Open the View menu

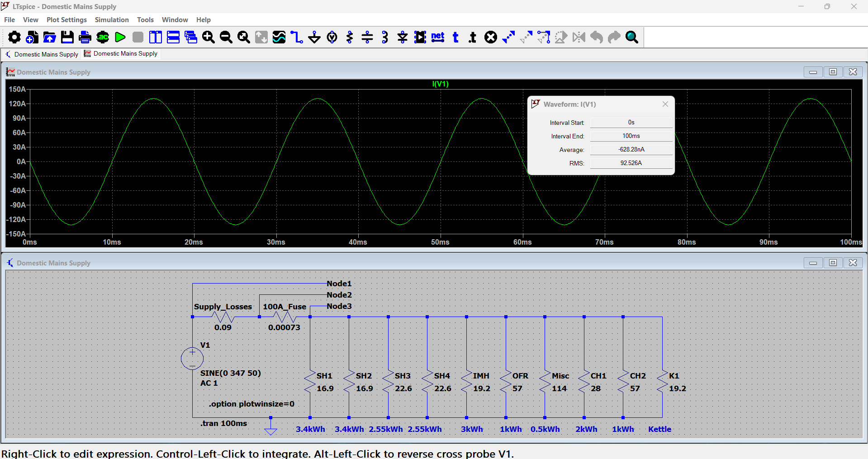tap(31, 20)
